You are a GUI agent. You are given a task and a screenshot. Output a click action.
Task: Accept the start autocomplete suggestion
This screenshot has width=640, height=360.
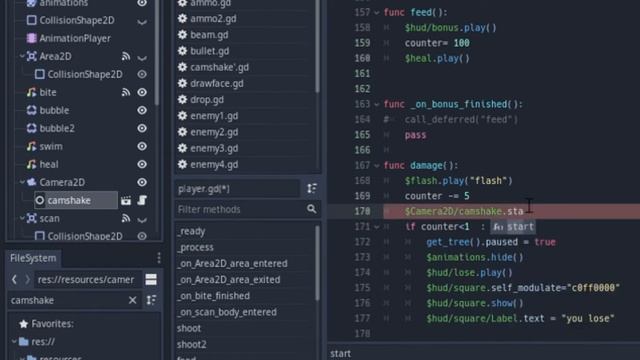(513, 227)
